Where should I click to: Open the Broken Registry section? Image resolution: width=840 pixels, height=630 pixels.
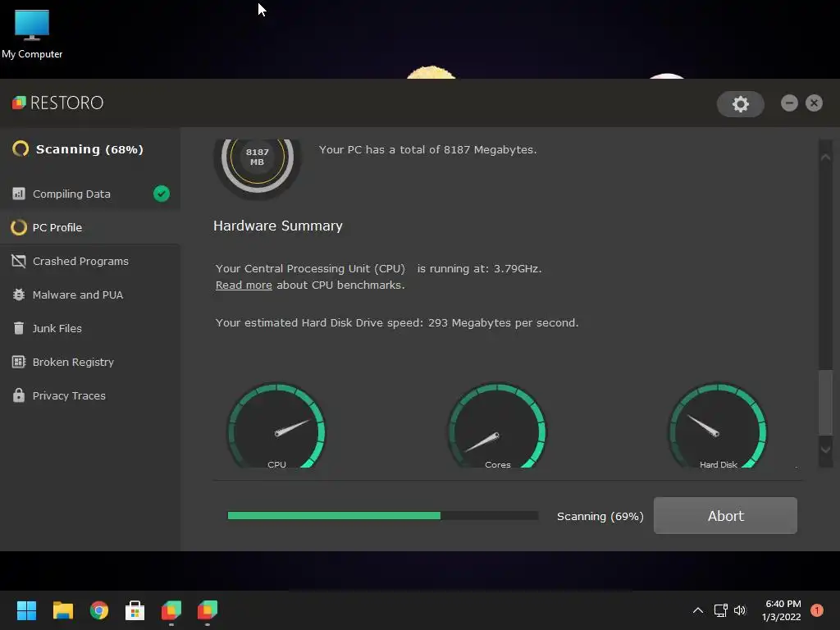90,362
